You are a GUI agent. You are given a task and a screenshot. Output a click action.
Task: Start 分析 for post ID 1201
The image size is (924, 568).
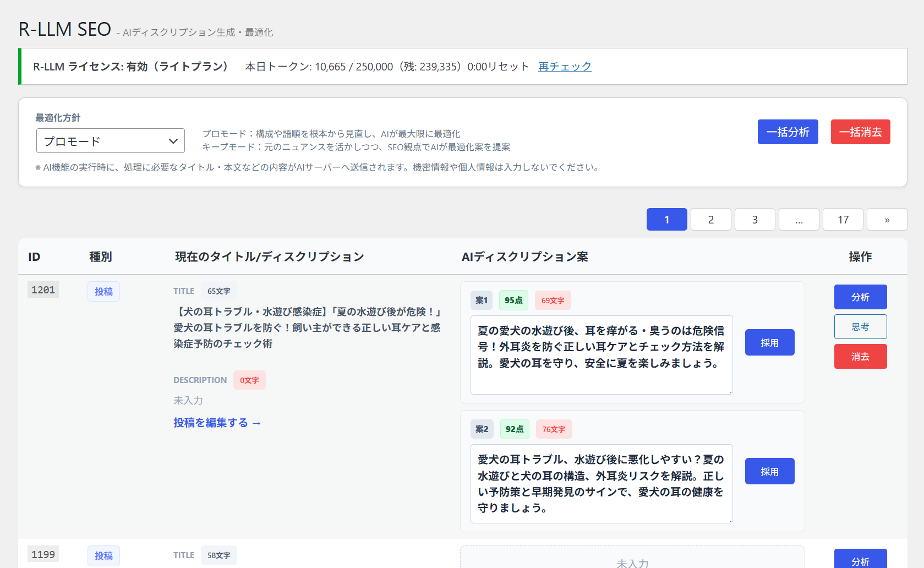860,297
